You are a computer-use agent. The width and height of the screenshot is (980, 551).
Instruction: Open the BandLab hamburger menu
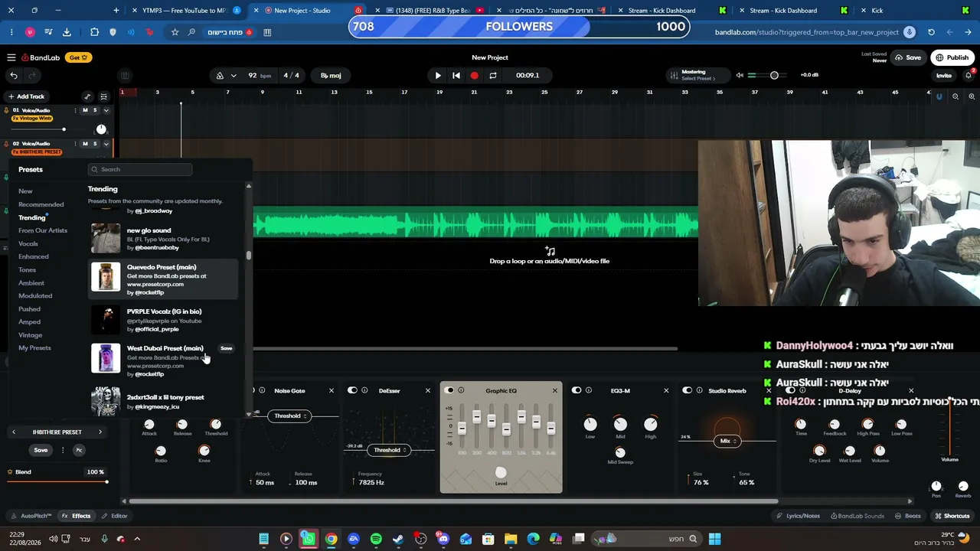tap(11, 57)
